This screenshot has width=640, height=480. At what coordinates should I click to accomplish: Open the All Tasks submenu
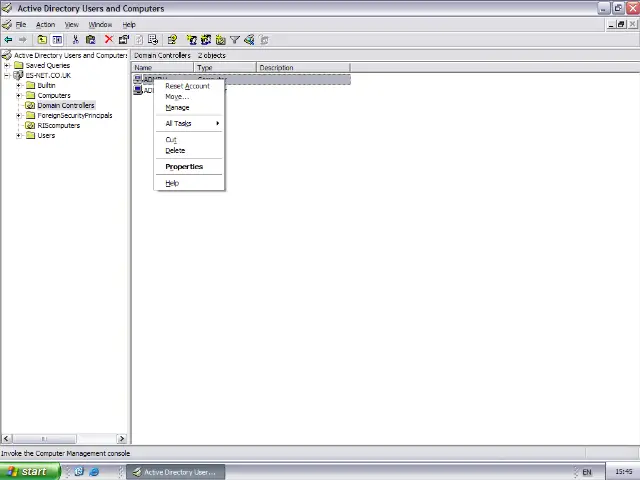(x=189, y=123)
